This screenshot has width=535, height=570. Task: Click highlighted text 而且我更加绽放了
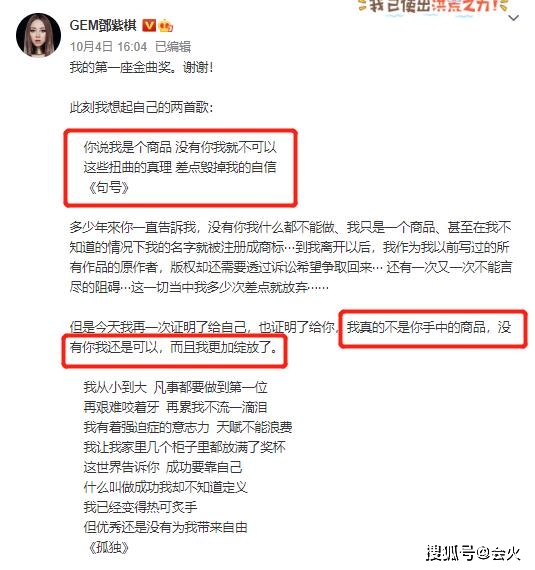(x=224, y=347)
